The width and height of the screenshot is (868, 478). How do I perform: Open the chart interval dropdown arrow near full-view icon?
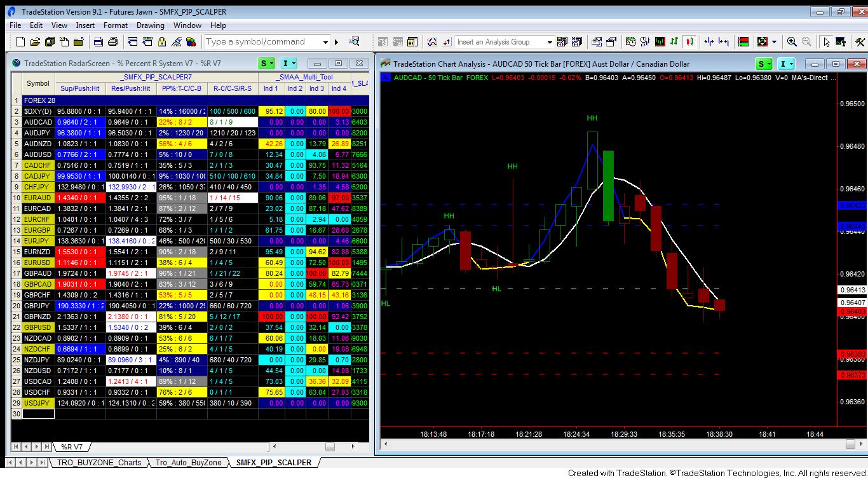point(773,41)
